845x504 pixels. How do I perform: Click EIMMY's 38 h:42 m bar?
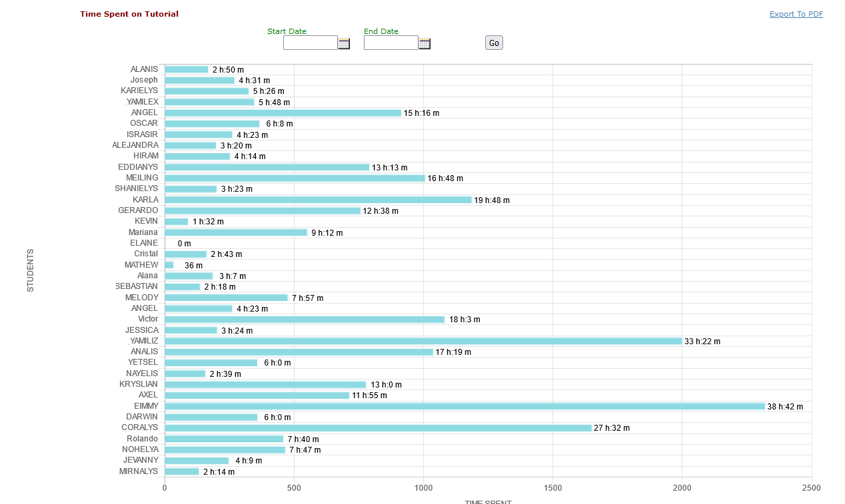tap(464, 406)
